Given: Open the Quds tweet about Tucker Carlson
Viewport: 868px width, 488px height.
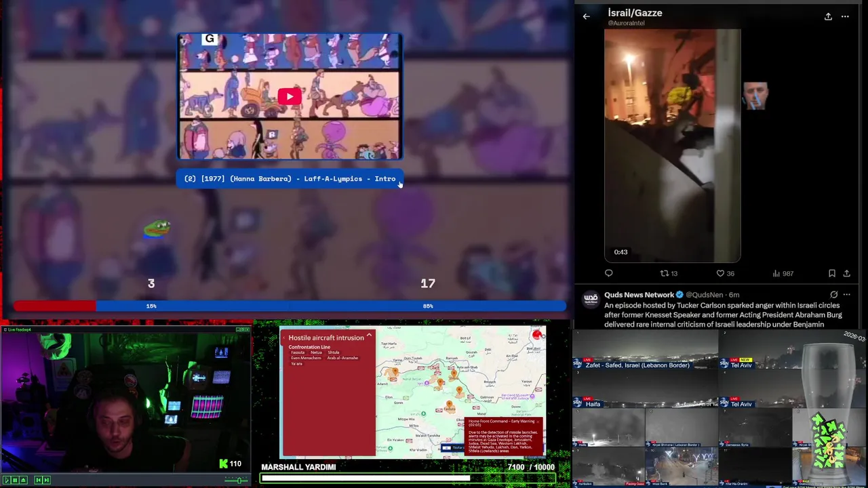Looking at the screenshot, I should [723, 315].
